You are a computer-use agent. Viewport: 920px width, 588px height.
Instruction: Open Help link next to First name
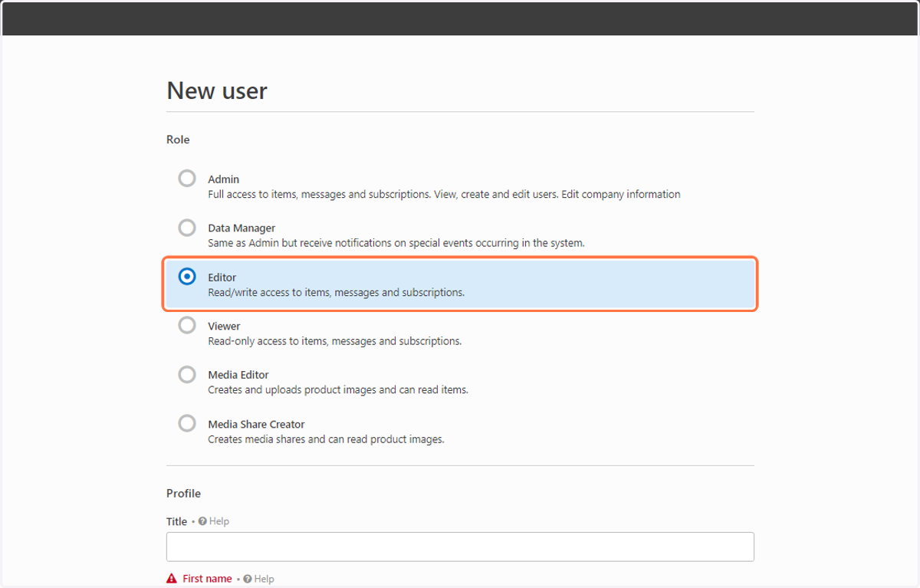(264, 580)
